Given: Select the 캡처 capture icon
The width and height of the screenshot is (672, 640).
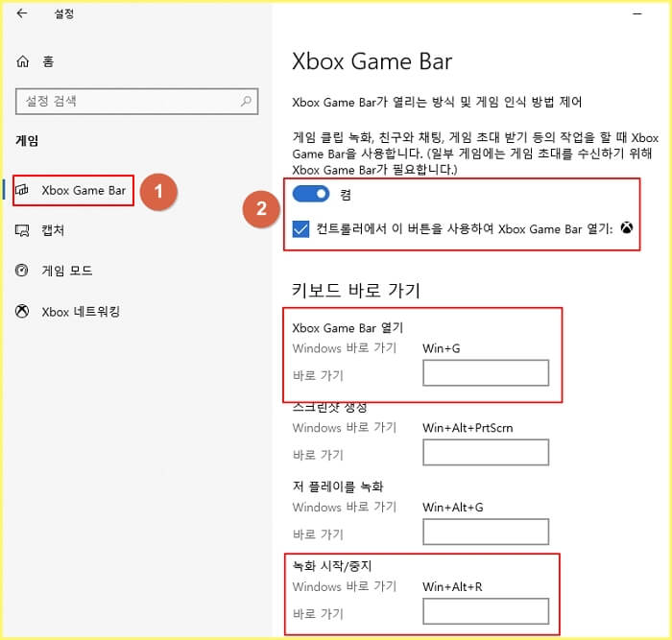Looking at the screenshot, I should coord(22,230).
